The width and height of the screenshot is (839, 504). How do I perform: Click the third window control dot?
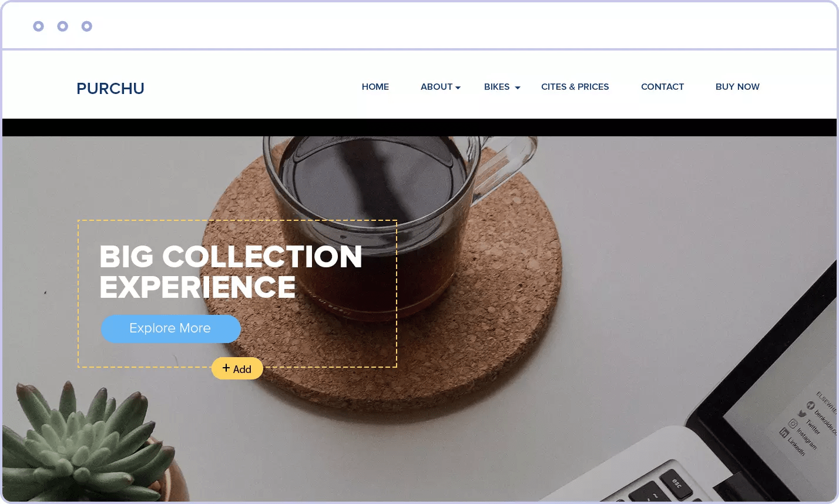pyautogui.click(x=86, y=26)
